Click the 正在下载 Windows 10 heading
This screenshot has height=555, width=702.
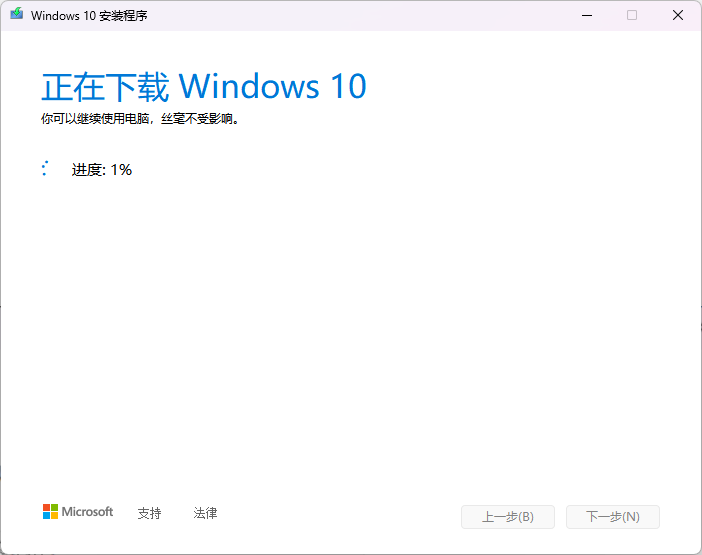[x=204, y=86]
